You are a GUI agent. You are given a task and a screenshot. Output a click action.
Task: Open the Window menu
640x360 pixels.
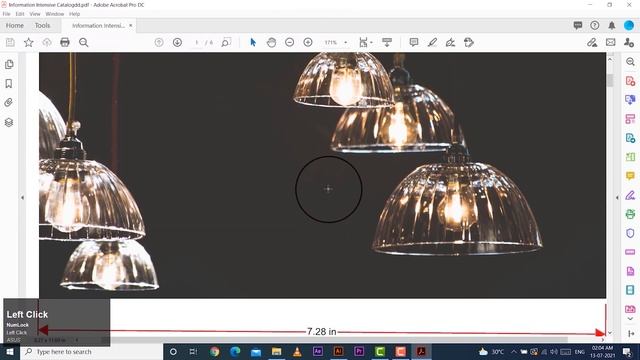55,14
